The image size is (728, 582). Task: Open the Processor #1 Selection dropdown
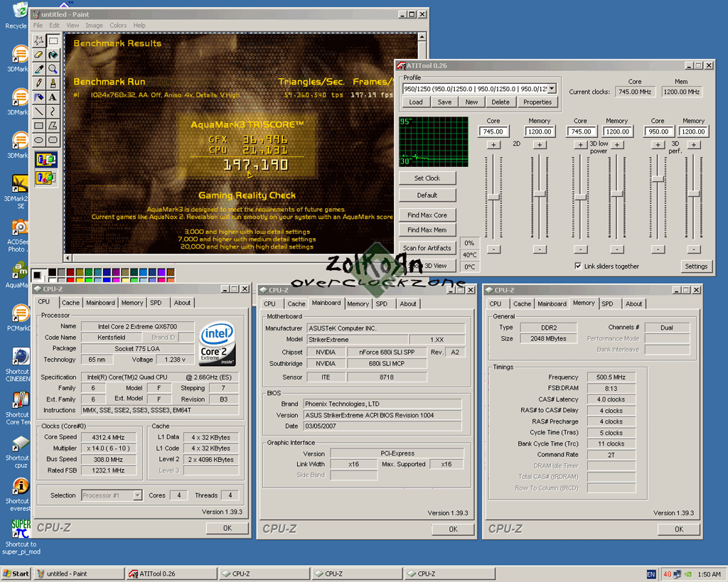pos(137,495)
